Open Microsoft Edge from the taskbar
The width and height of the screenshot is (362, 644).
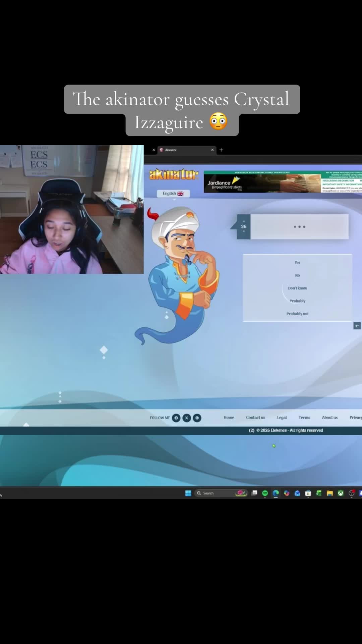276,493
